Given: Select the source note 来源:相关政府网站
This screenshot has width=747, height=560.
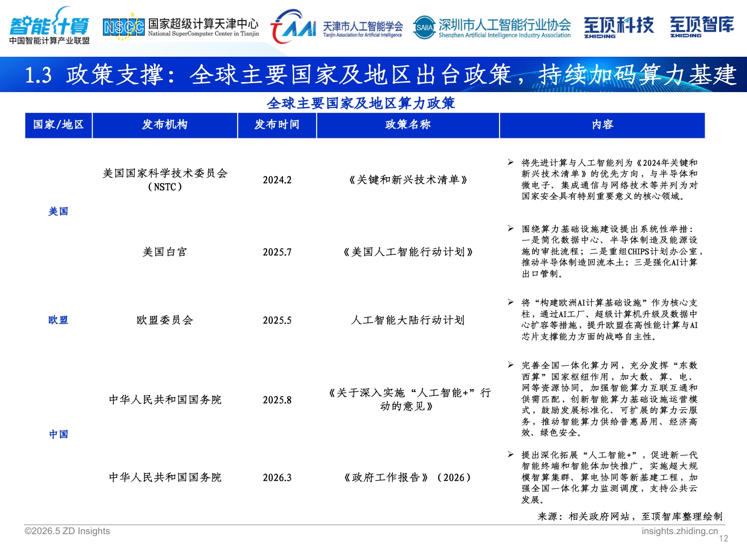Looking at the screenshot, I should tap(630, 517).
